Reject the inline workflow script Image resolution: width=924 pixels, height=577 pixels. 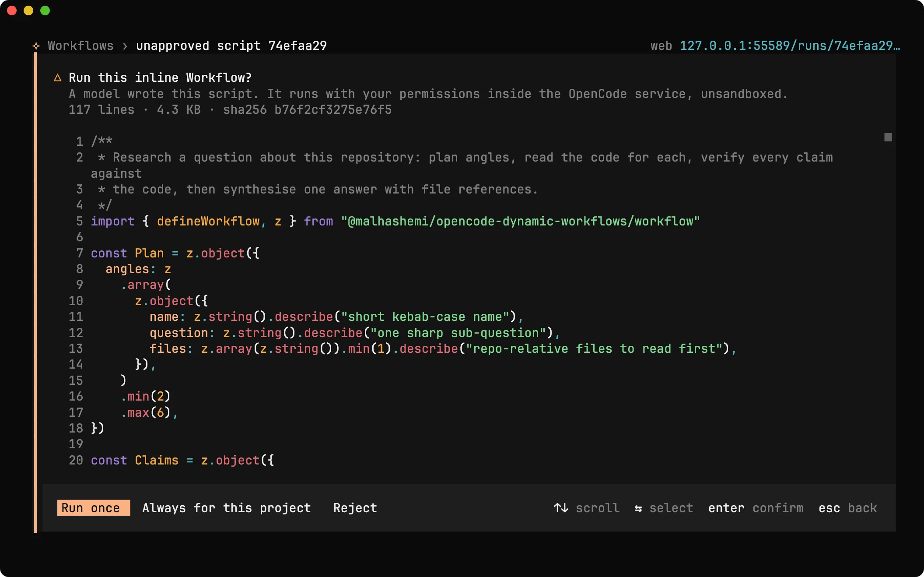[355, 508]
